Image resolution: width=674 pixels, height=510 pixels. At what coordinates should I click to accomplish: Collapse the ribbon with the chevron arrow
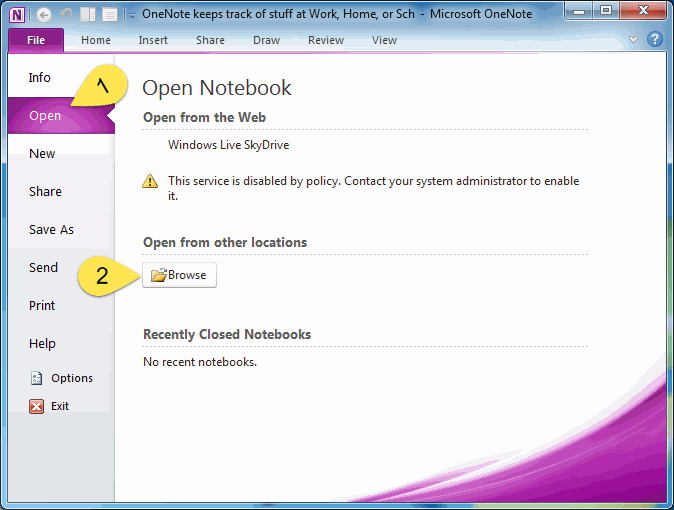633,40
